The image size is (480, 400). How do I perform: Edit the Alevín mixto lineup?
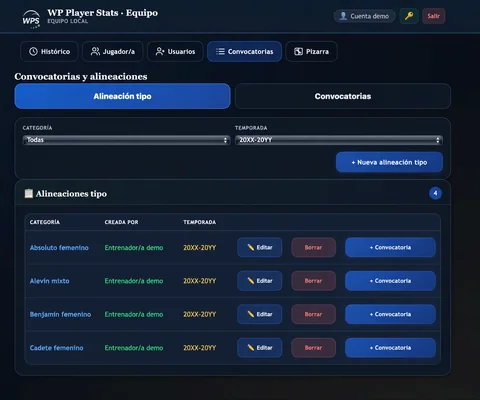click(x=260, y=281)
